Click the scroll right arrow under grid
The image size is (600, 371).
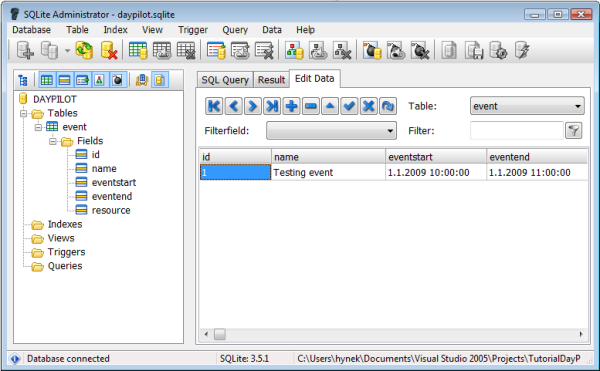581,334
